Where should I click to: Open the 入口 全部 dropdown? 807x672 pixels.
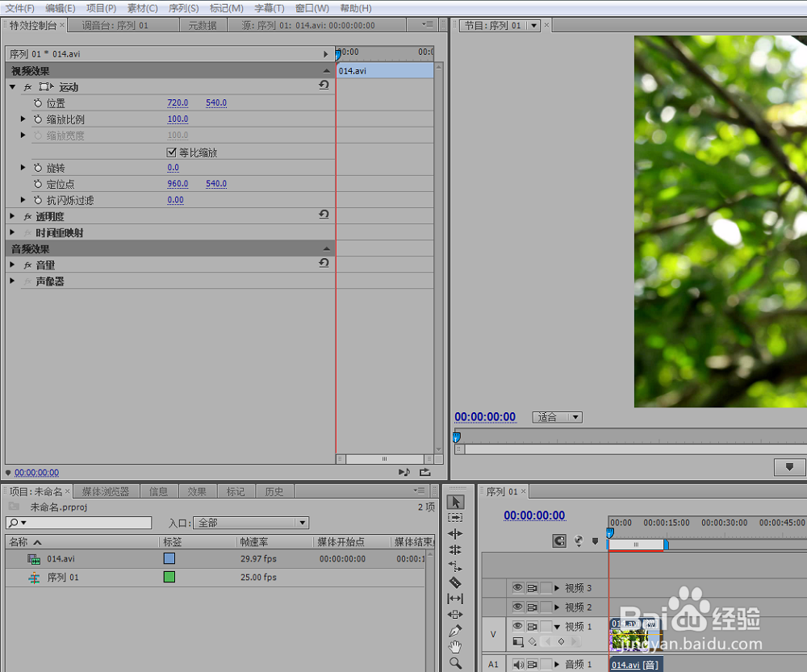coord(251,523)
